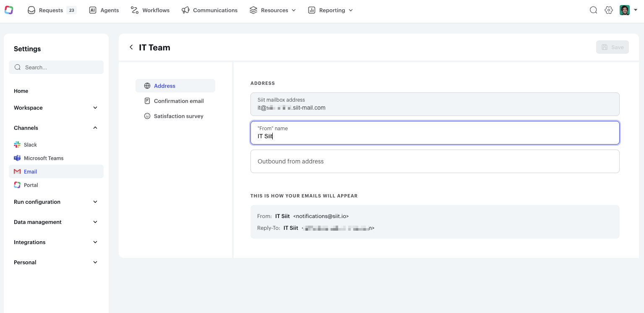
Task: Click the Save button
Action: (x=612, y=47)
